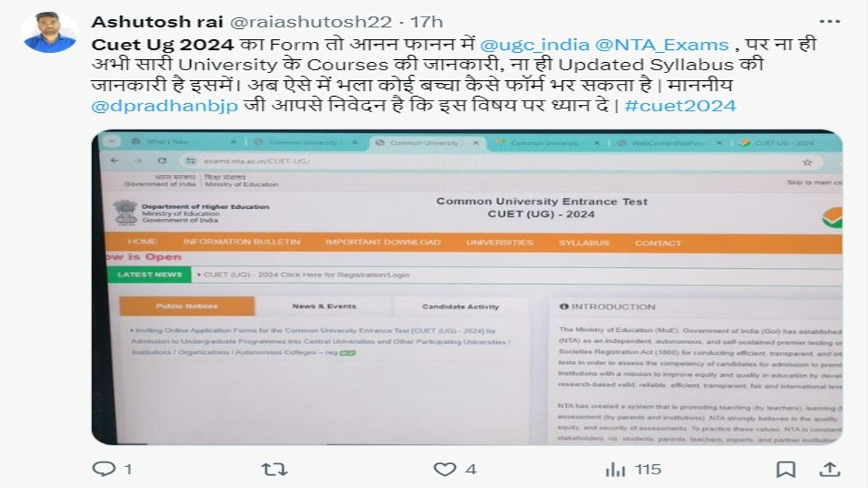Follow the #cuet2024 hashtag

(679, 106)
